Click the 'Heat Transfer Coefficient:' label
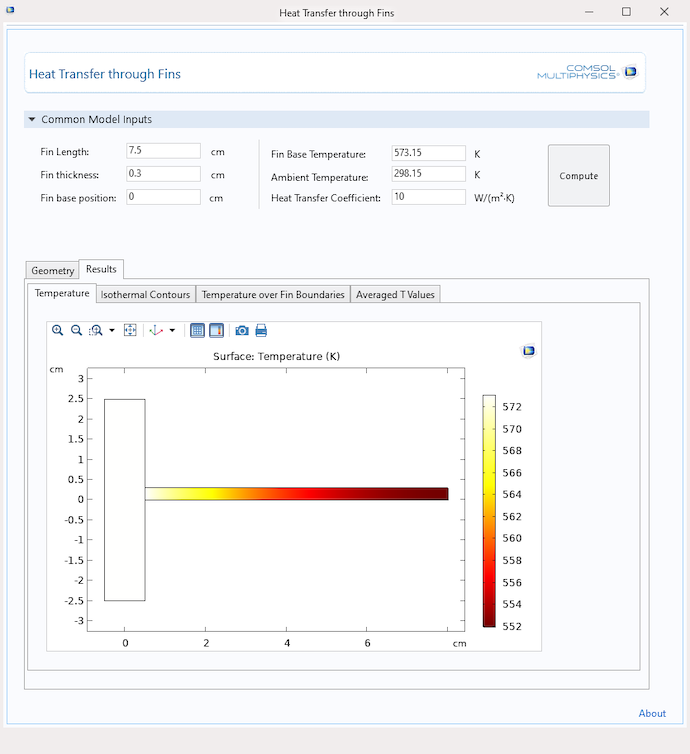This screenshot has height=754, width=690. tap(326, 198)
